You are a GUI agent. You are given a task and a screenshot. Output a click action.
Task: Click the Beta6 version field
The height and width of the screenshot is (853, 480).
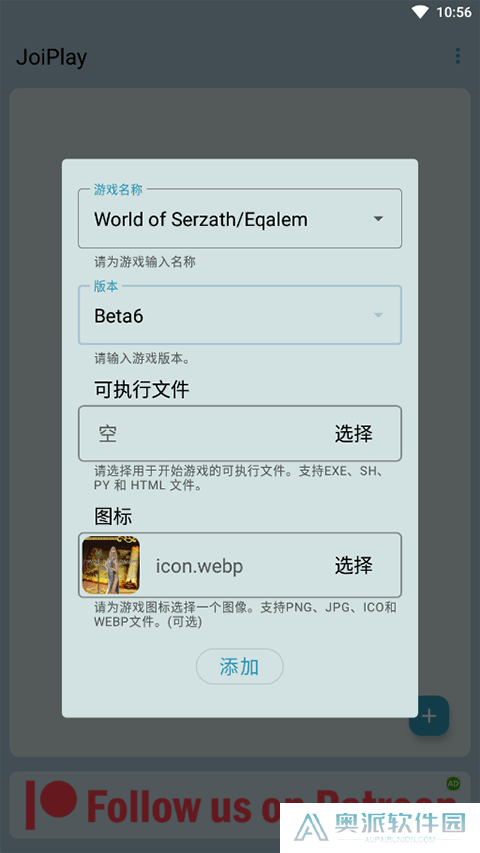[240, 315]
